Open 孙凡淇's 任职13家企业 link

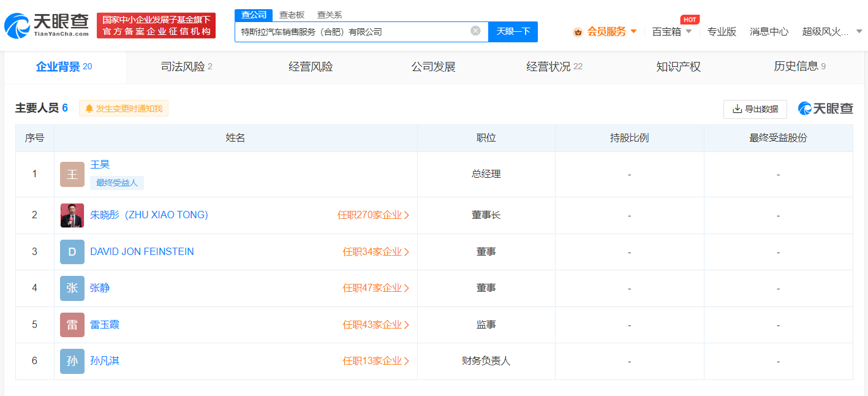376,361
